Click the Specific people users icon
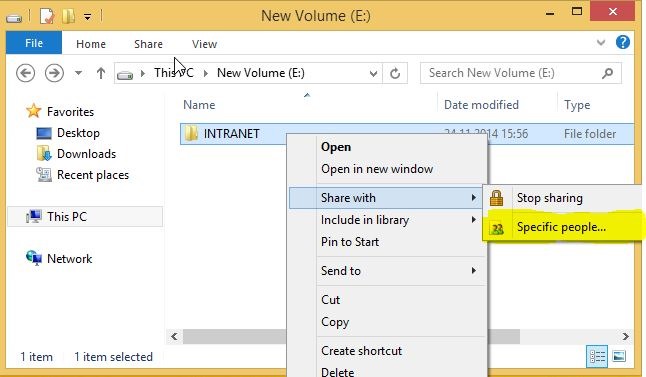This screenshot has width=646, height=377. [x=497, y=228]
